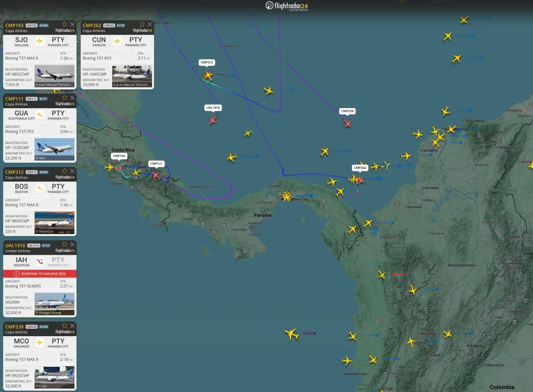The height and width of the screenshot is (392, 533).
Task: Star the CMP262 flight card
Action: 142,24
